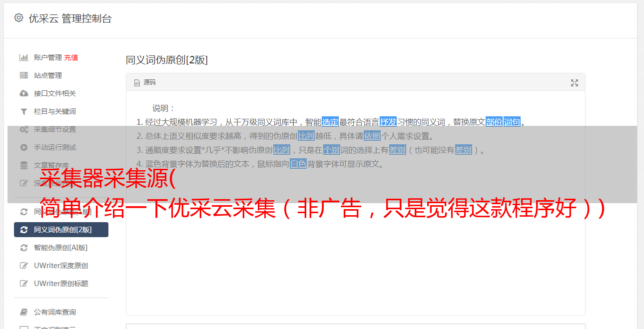Screen dimensions: 644x329
Task: Click the refresh icon beside 智能伪原创[AI版]
Action: tap(23, 248)
